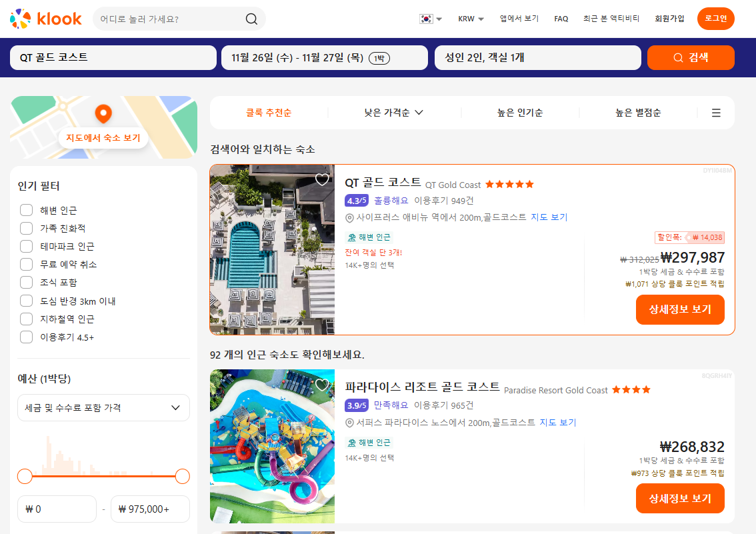The width and height of the screenshot is (756, 534).
Task: Click the 3.9/5 rating badge
Action: [357, 405]
